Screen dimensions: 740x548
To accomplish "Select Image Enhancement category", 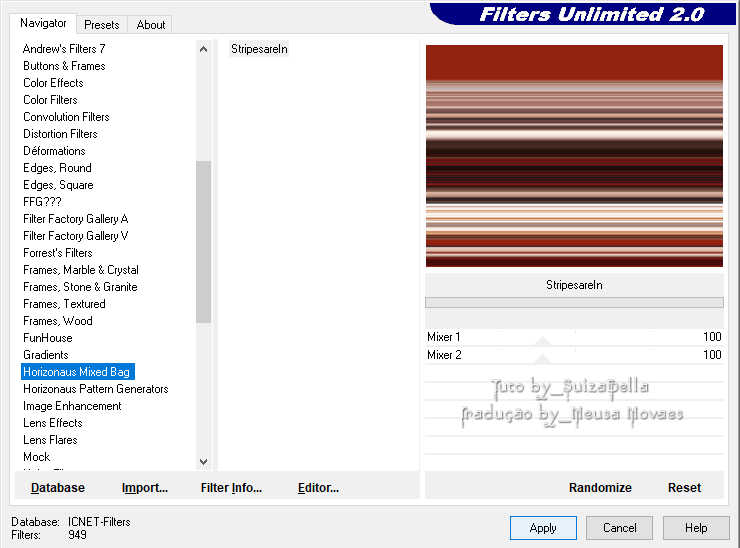I will 72,405.
